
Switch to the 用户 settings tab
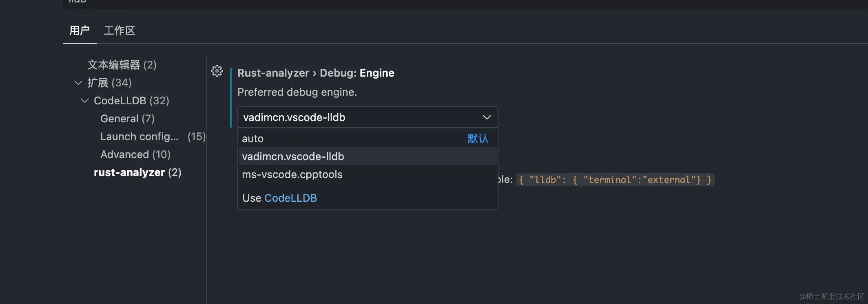pos(80,31)
